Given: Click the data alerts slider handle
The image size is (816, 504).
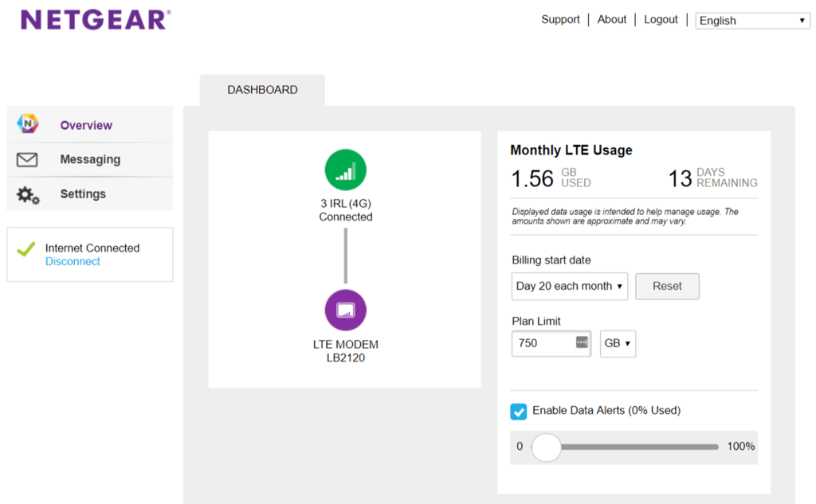Looking at the screenshot, I should (x=546, y=447).
